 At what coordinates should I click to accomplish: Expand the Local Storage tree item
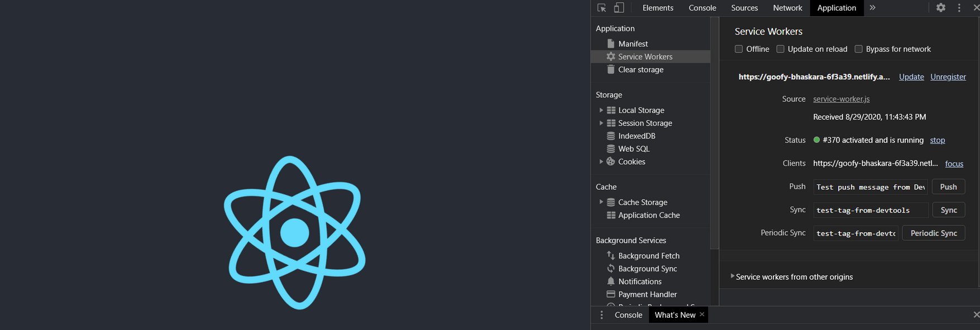tap(601, 111)
